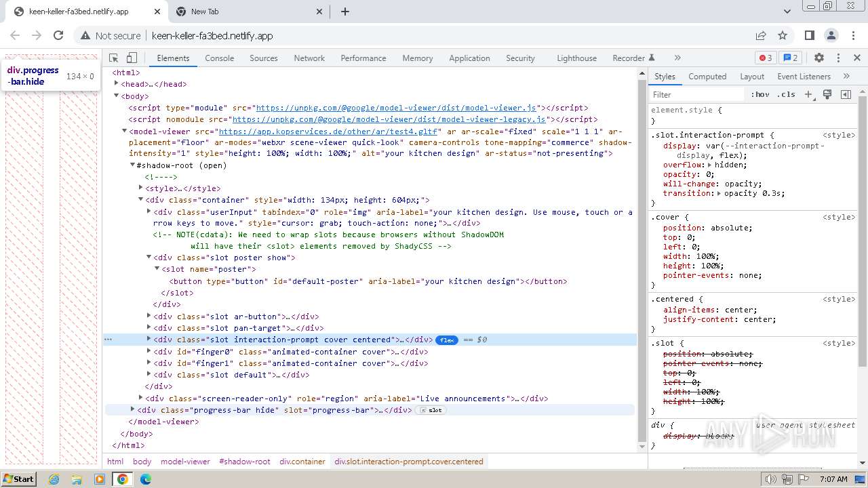The image size is (868, 488).
Task: Open DevTools settings gear
Action: tap(819, 58)
